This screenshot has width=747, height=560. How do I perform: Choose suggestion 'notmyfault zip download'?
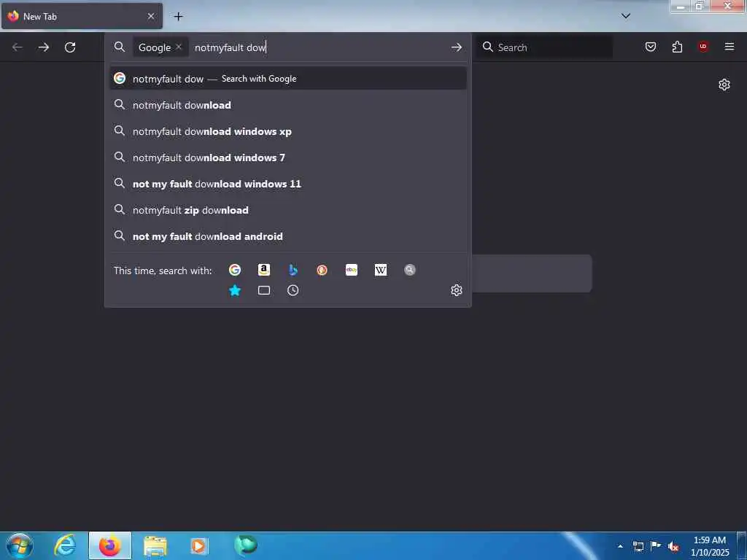point(287,209)
